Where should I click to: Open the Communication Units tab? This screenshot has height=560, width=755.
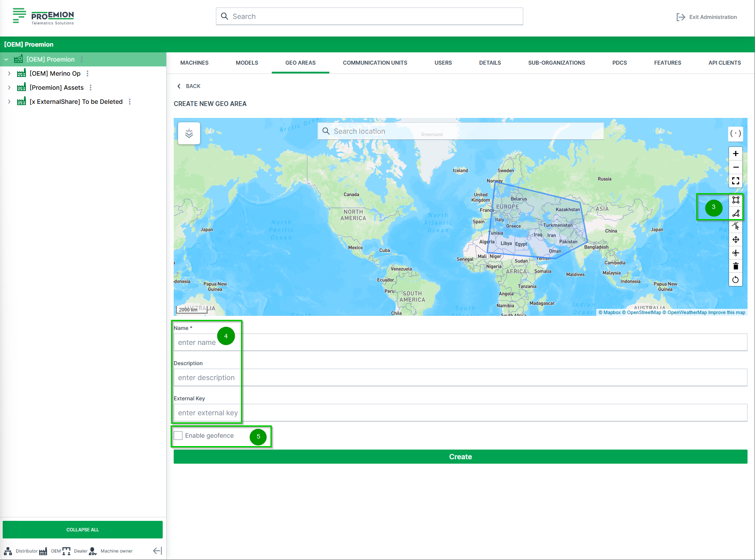pos(375,63)
